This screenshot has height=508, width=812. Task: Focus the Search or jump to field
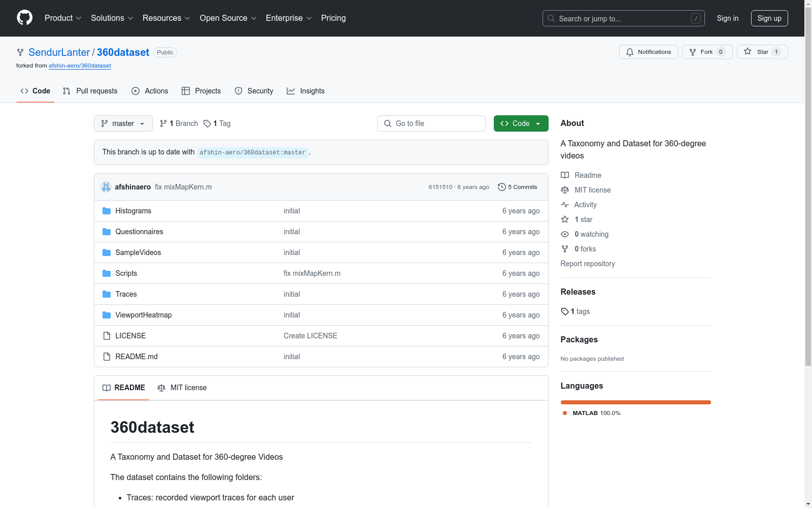624,18
